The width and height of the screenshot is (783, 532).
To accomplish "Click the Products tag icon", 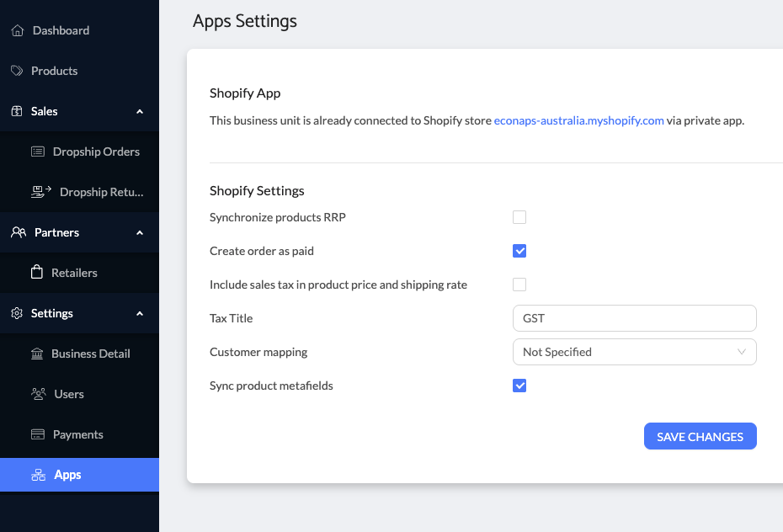I will (17, 71).
